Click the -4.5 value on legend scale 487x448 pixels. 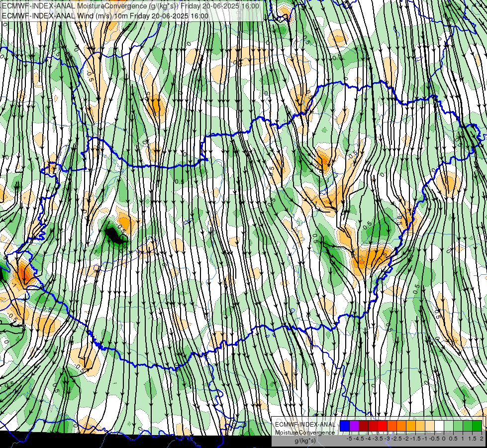360,439
